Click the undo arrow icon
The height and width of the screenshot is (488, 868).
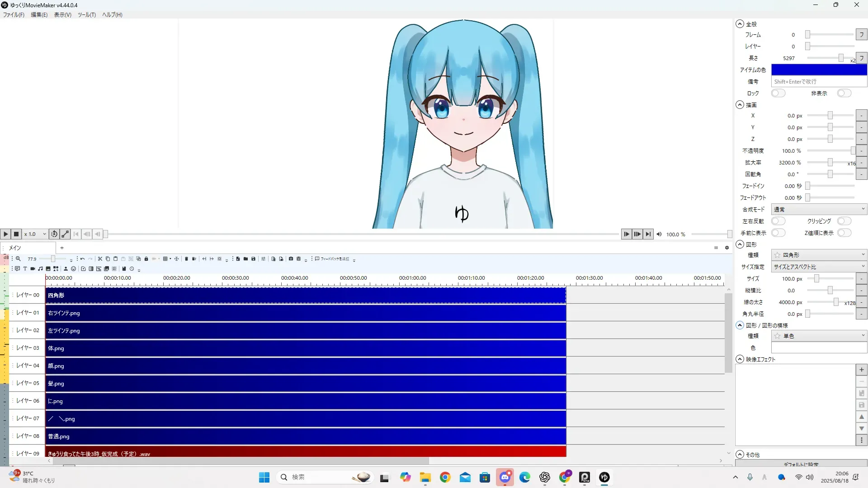coord(82,259)
